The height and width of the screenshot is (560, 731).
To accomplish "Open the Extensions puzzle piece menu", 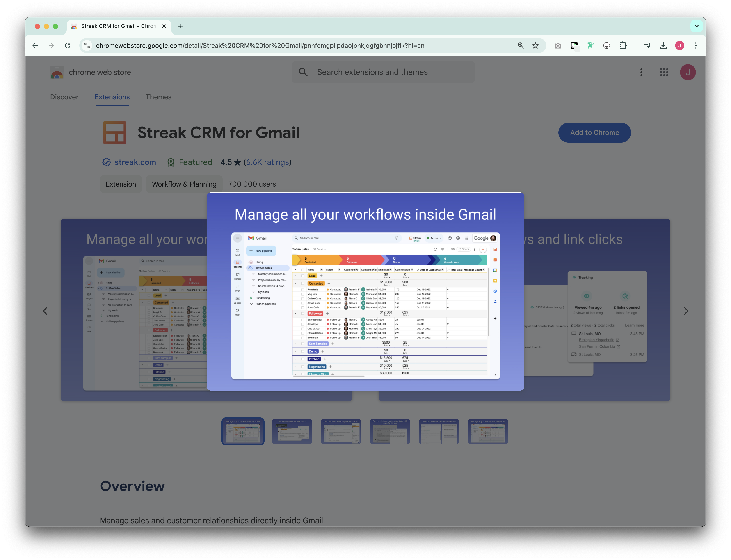I will click(623, 46).
